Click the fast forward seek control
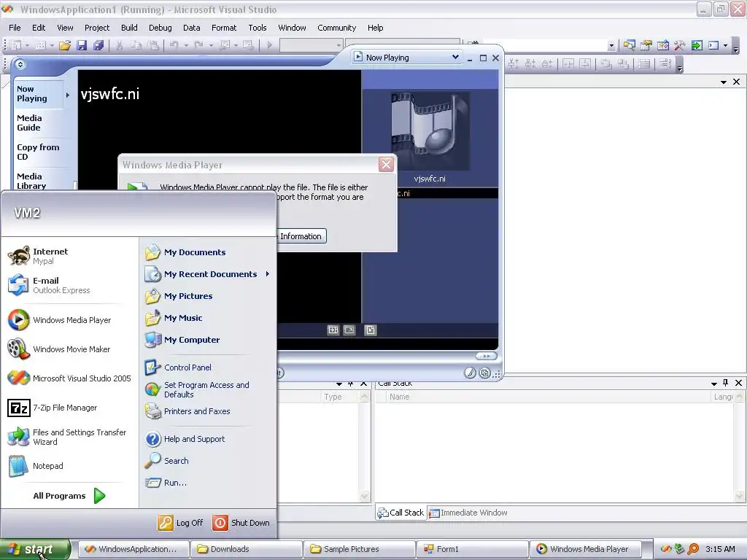 (486, 356)
